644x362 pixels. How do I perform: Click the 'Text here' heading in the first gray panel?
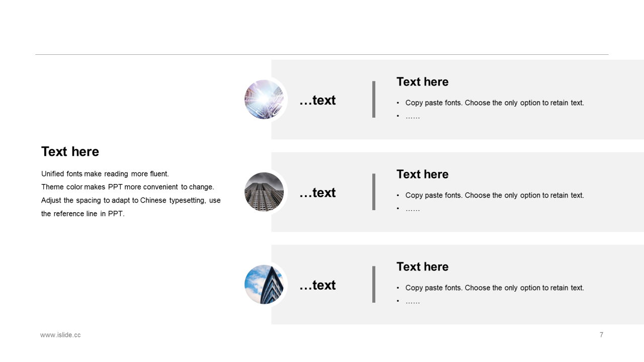tap(422, 82)
